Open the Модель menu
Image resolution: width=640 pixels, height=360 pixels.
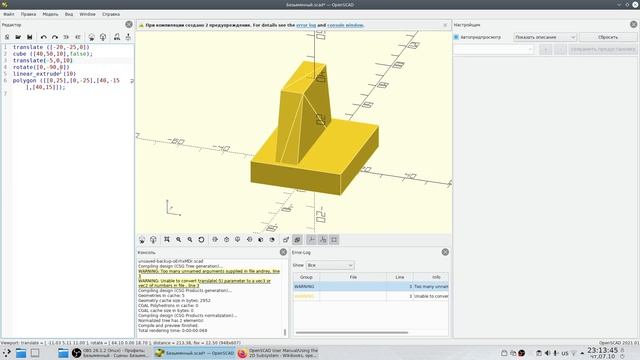[50, 14]
